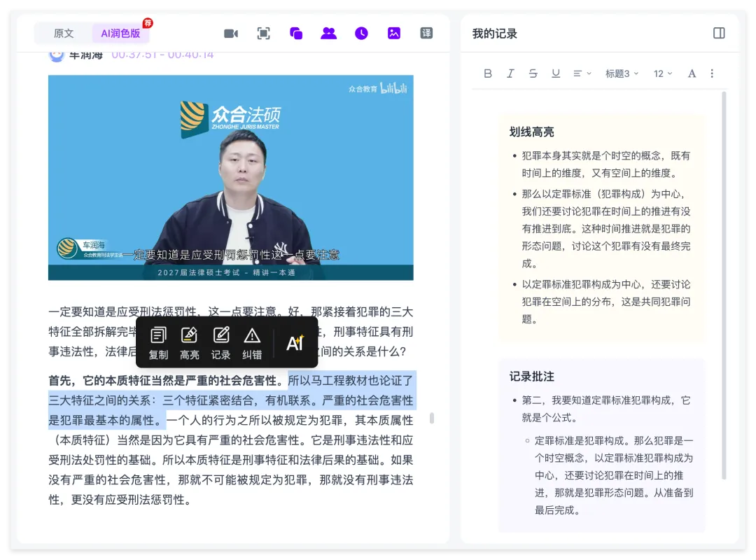Click the focus frame screenshot icon
The height and width of the screenshot is (560, 756).
coord(263,34)
